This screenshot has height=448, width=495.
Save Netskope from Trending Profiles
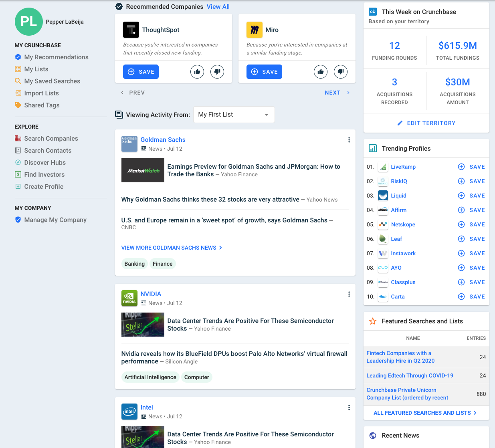(x=472, y=224)
